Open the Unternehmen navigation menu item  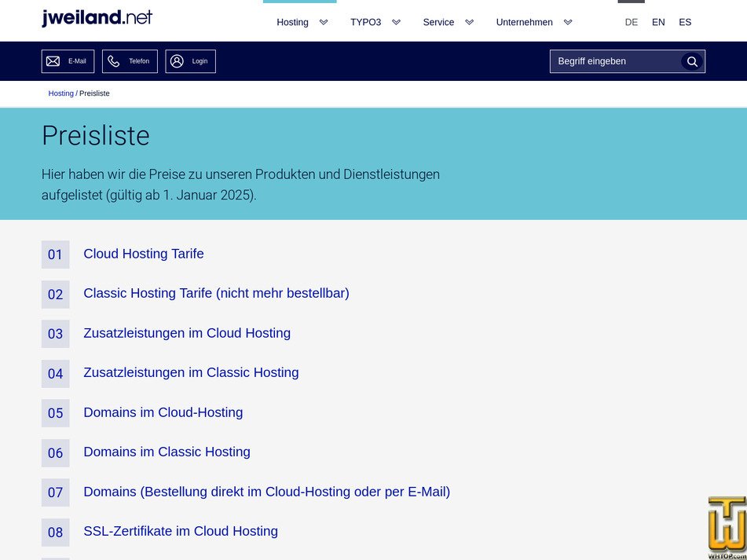(524, 22)
